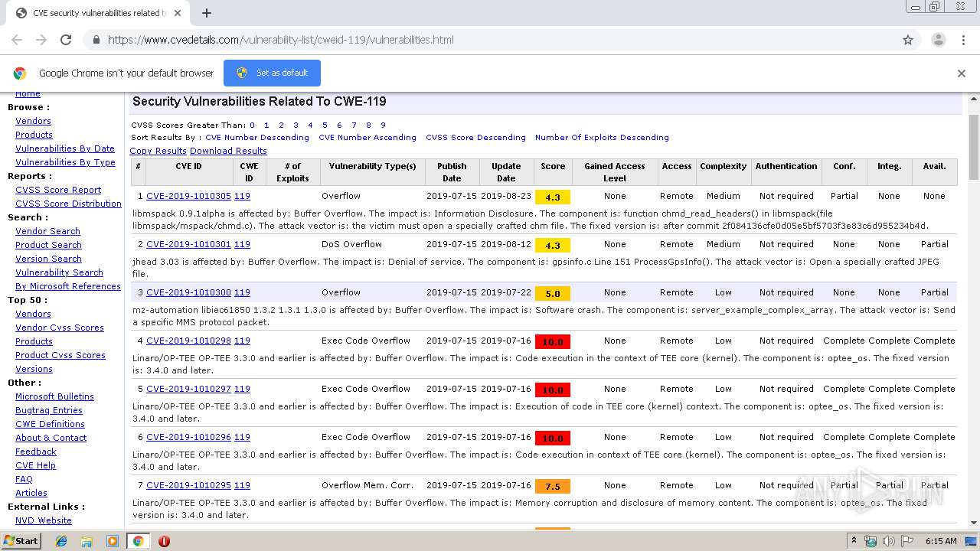Open the media player taskbar icon
This screenshot has width=980, height=551.
113,541
